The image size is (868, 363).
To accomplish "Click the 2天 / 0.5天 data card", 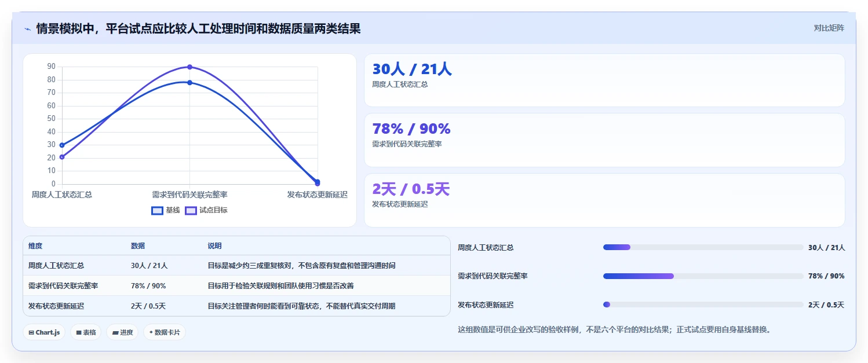I will 604,200.
